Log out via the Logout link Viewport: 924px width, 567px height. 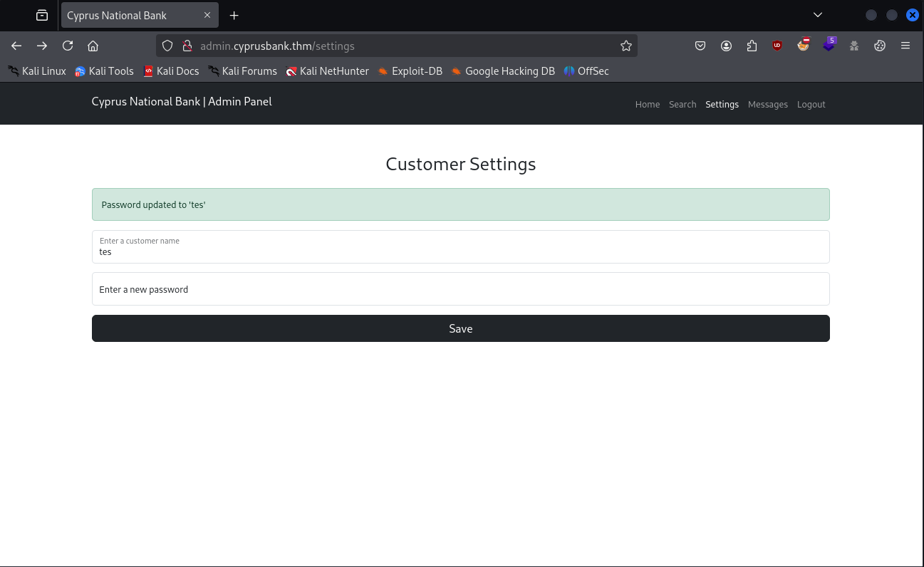(811, 104)
